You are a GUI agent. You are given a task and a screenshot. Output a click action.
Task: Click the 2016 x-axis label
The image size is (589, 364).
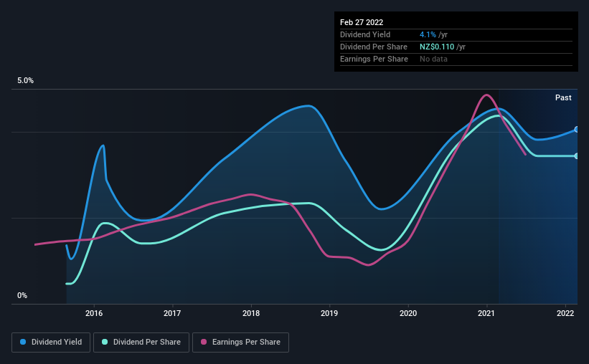coord(94,313)
